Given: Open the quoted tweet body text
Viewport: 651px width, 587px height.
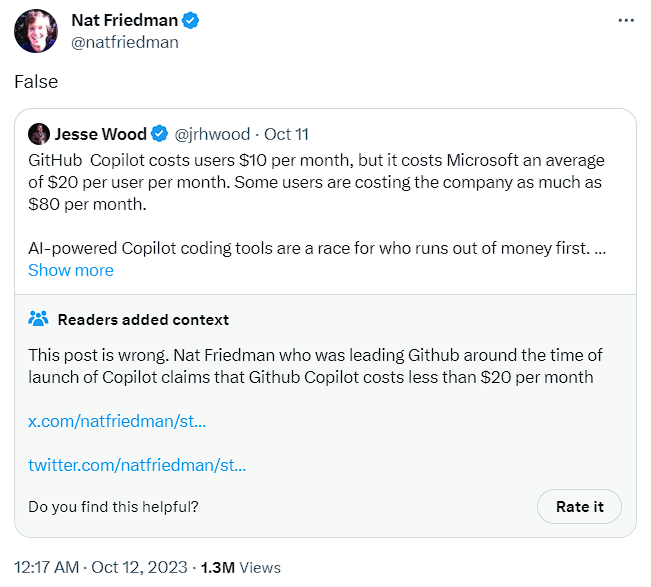Looking at the screenshot, I should click(x=317, y=204).
